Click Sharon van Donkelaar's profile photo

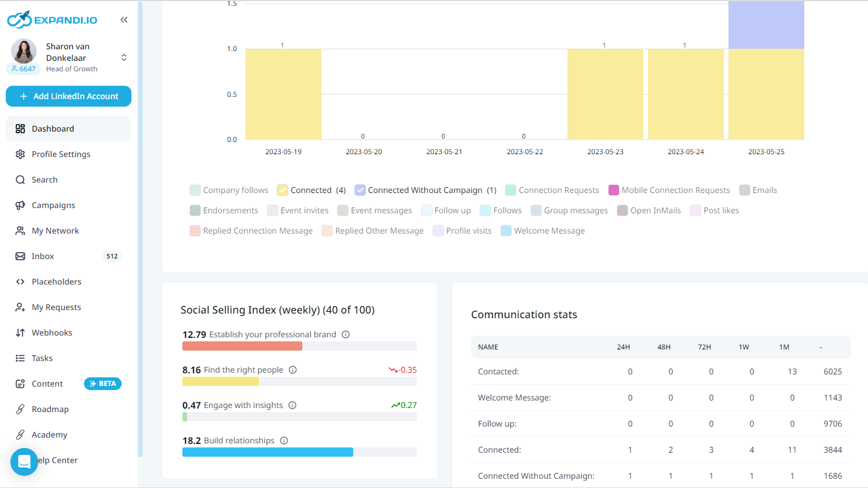click(x=24, y=51)
